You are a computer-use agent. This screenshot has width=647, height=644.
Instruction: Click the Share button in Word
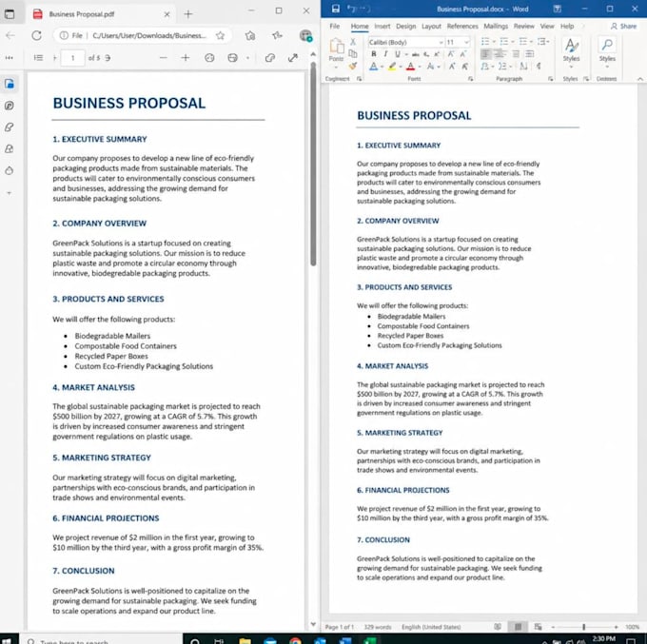(x=623, y=26)
